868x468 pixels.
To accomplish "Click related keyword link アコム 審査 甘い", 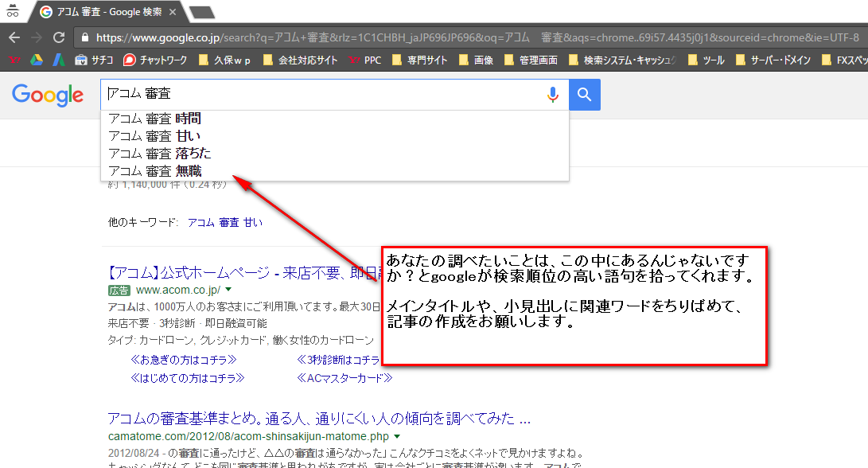I will [224, 223].
